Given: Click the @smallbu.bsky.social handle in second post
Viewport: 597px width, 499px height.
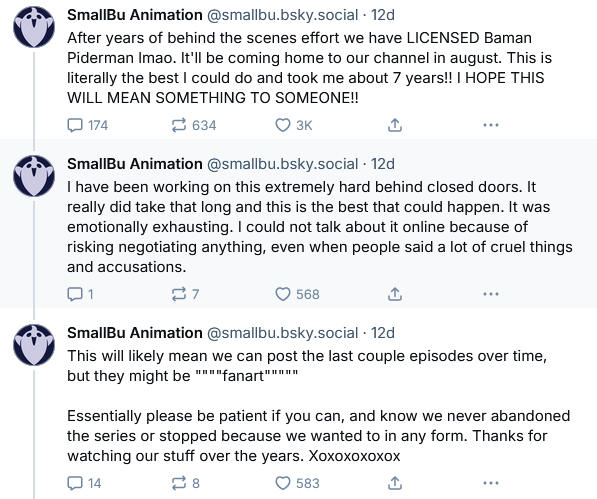Looking at the screenshot, I should click(283, 164).
